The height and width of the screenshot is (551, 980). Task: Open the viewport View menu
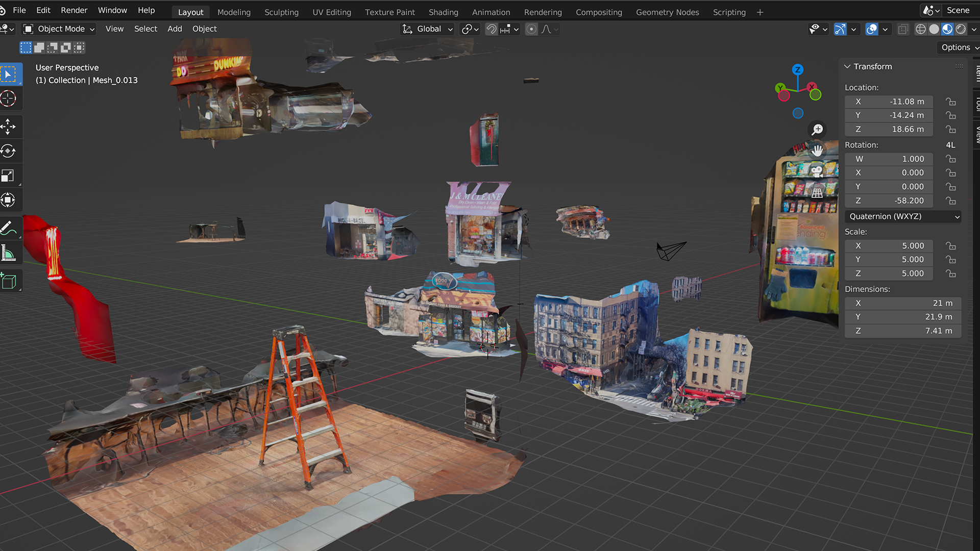pos(114,29)
